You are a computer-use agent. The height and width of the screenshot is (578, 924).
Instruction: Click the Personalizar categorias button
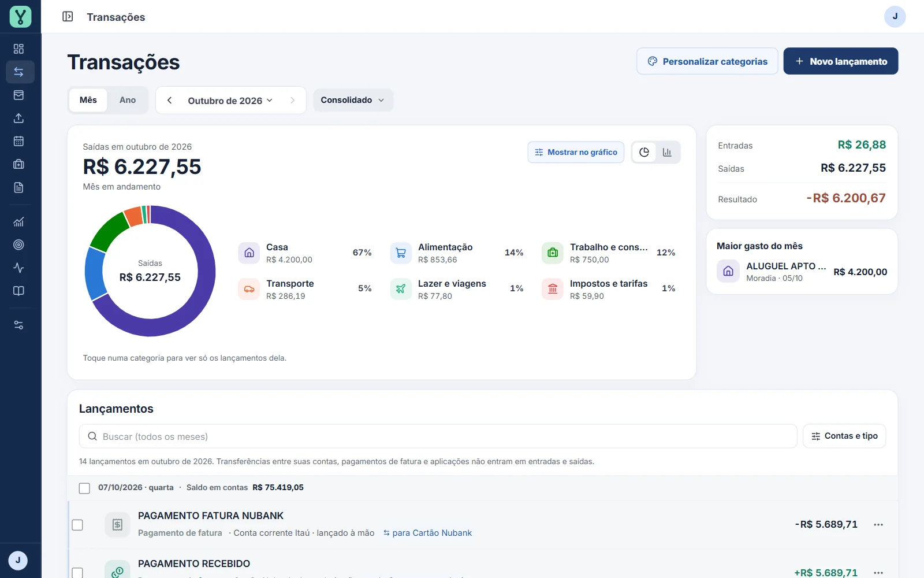707,61
